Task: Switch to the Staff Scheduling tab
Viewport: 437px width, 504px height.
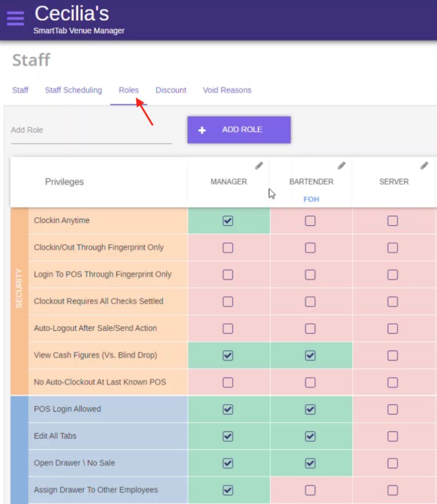Action: point(73,90)
